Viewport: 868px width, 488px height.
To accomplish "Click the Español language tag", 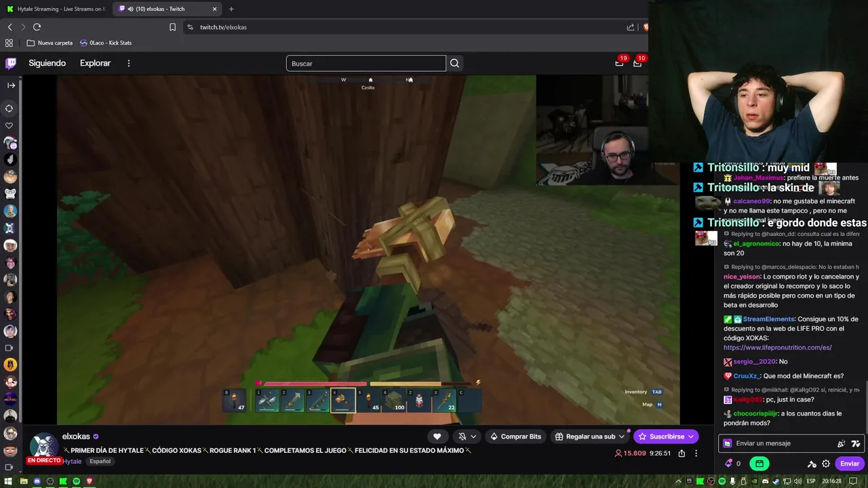I will 100,462.
